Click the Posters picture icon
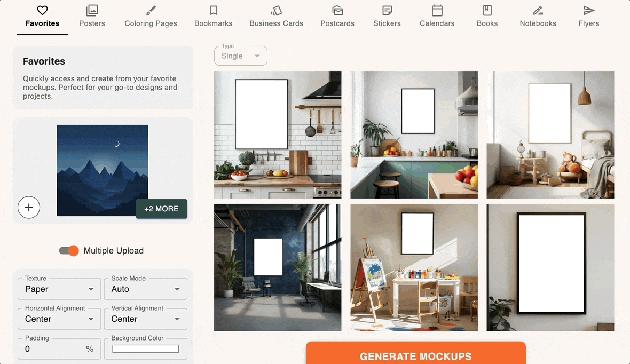Viewport: 630px width, 364px height. [92, 10]
